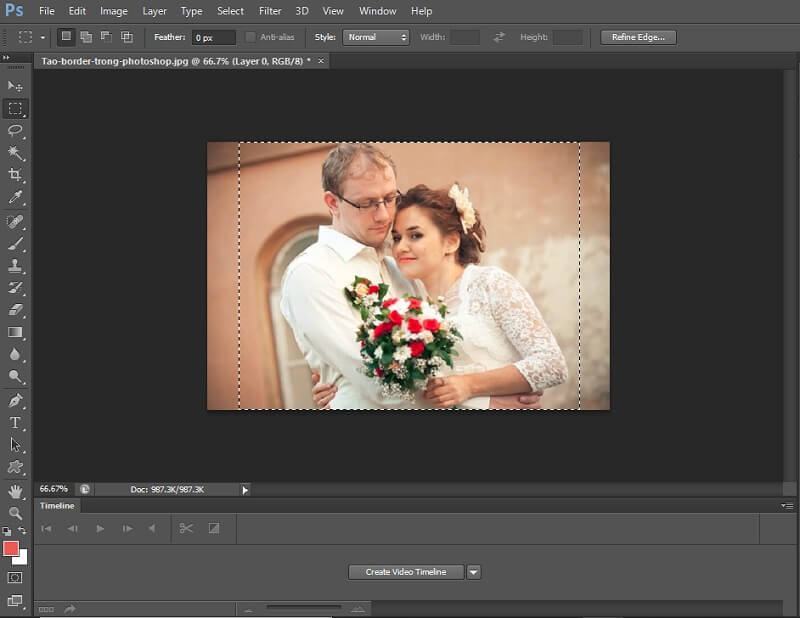Select the Brush tool

15,243
